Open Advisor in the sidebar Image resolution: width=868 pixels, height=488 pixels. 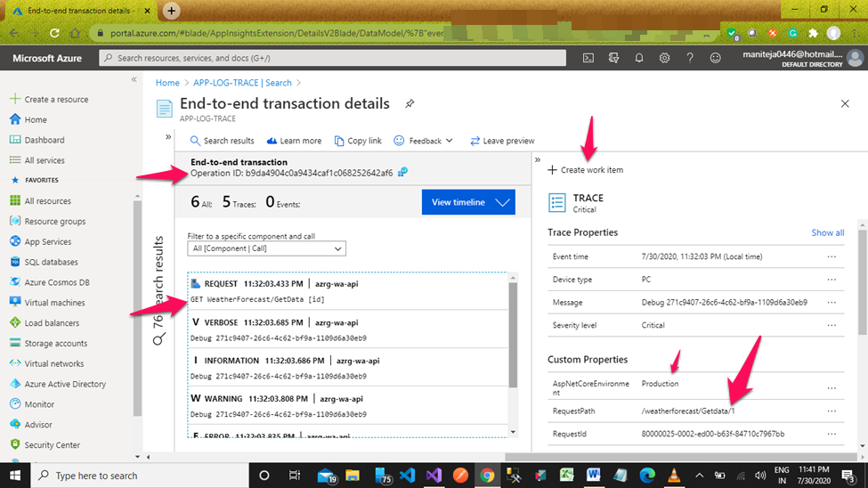(x=31, y=424)
